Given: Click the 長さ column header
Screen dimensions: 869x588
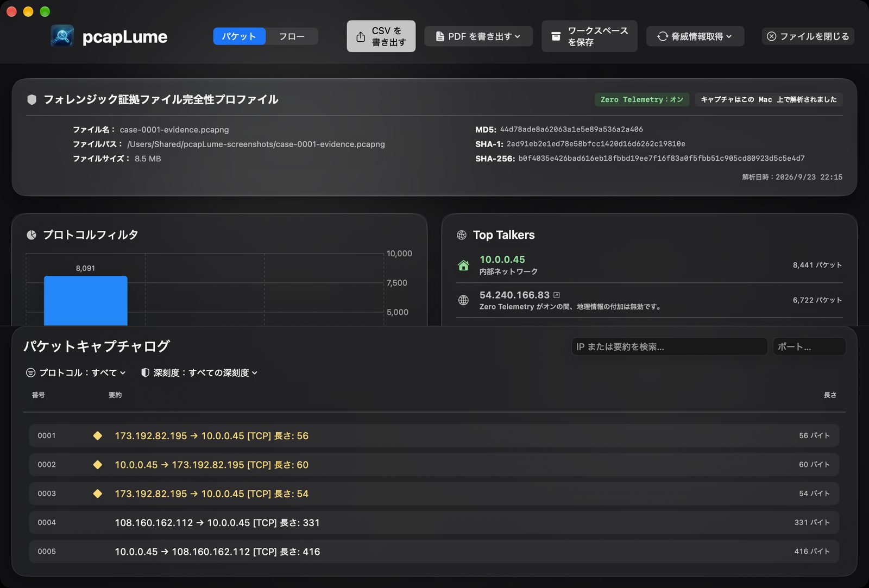Looking at the screenshot, I should tap(830, 395).
